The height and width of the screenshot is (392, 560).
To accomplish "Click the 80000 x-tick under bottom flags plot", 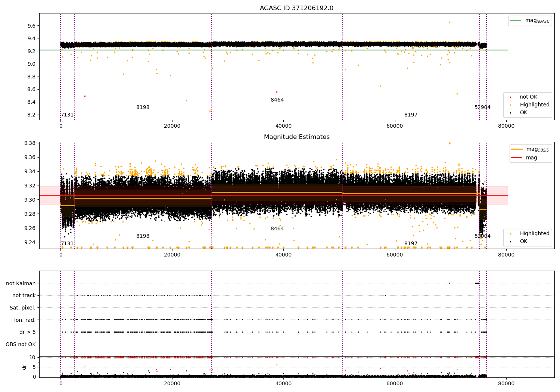I will pos(506,383).
